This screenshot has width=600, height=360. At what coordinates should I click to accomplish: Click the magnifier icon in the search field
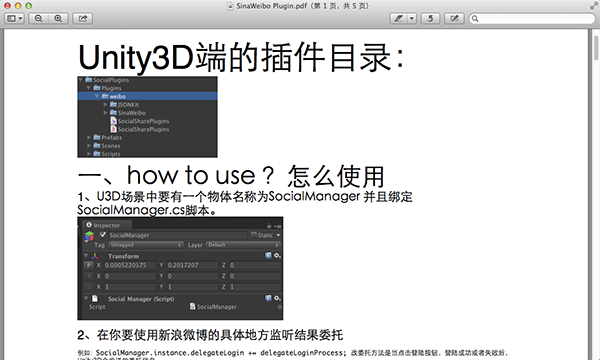(x=475, y=18)
